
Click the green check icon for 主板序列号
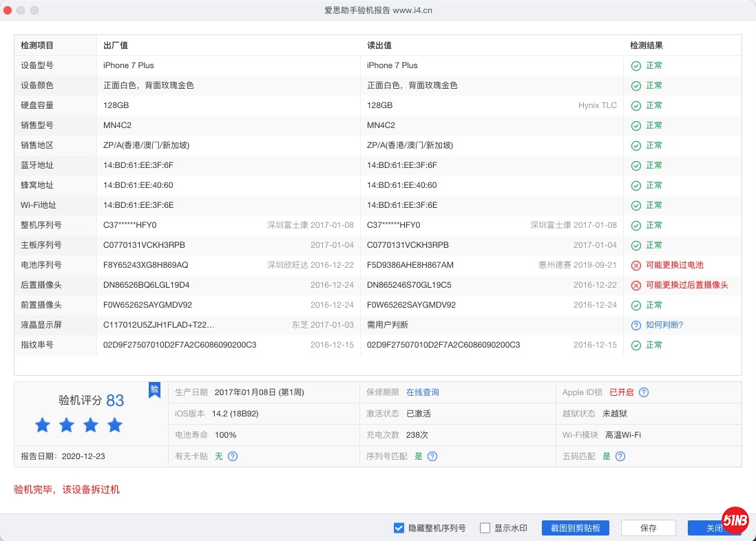coord(636,246)
